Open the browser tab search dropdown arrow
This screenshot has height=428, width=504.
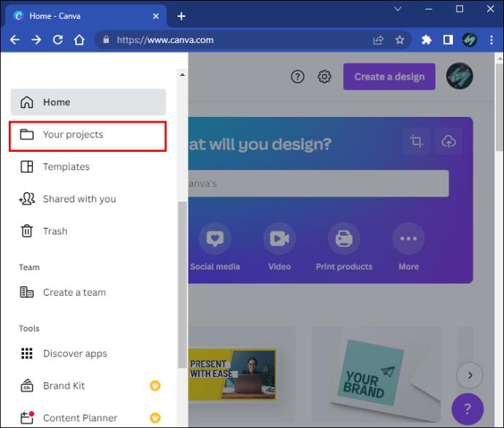pos(398,9)
